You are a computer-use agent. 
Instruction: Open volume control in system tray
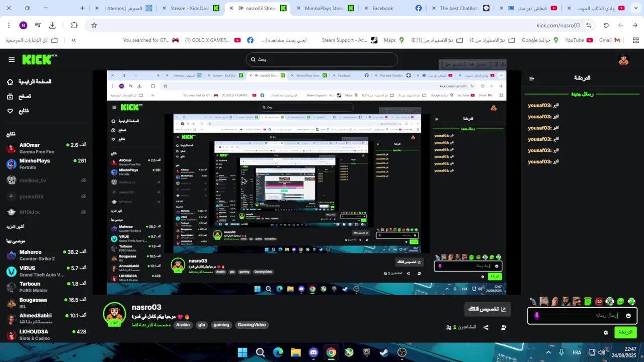coord(601,352)
